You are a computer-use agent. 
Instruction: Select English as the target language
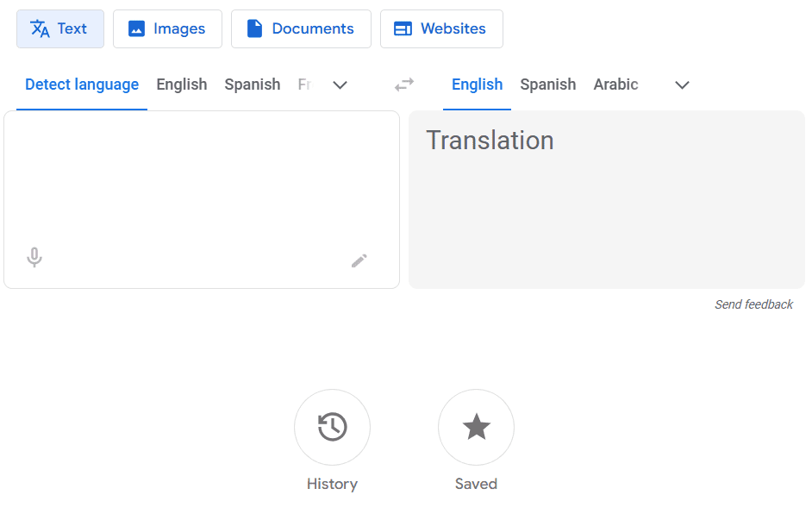[477, 85]
